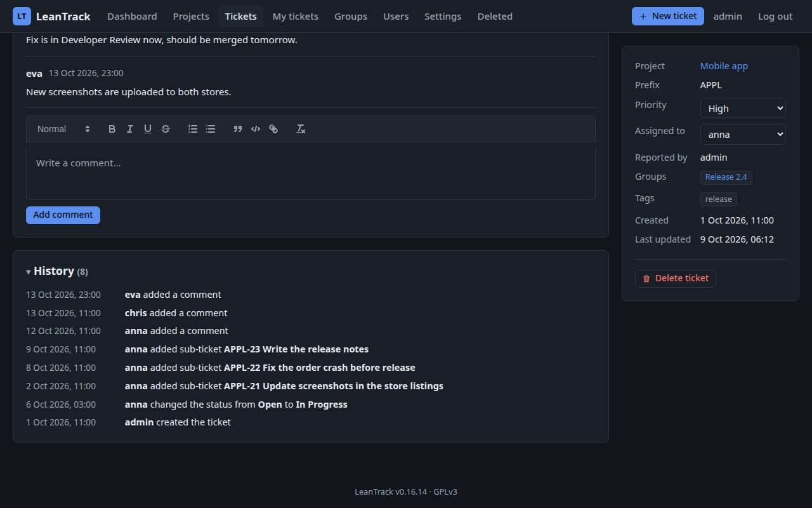Toggle bold formatting in comment editor
812x508 pixels.
pos(112,129)
